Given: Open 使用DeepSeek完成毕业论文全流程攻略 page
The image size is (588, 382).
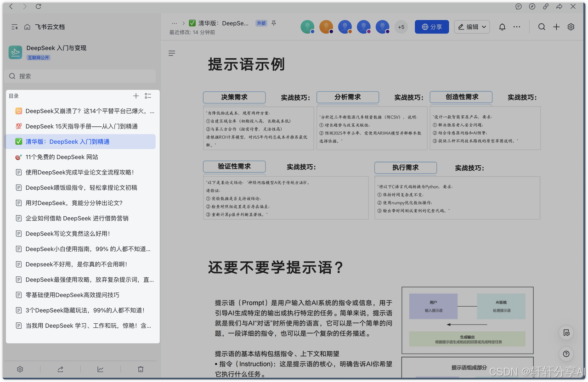Looking at the screenshot, I should [81, 172].
